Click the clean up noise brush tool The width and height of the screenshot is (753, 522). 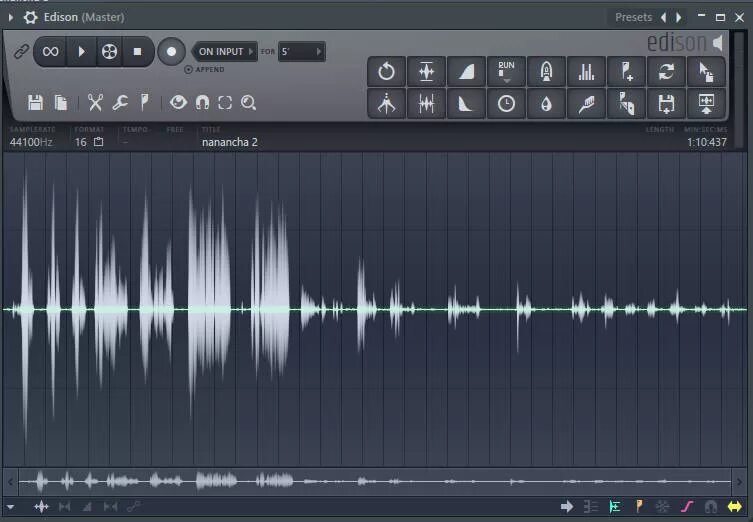[586, 103]
